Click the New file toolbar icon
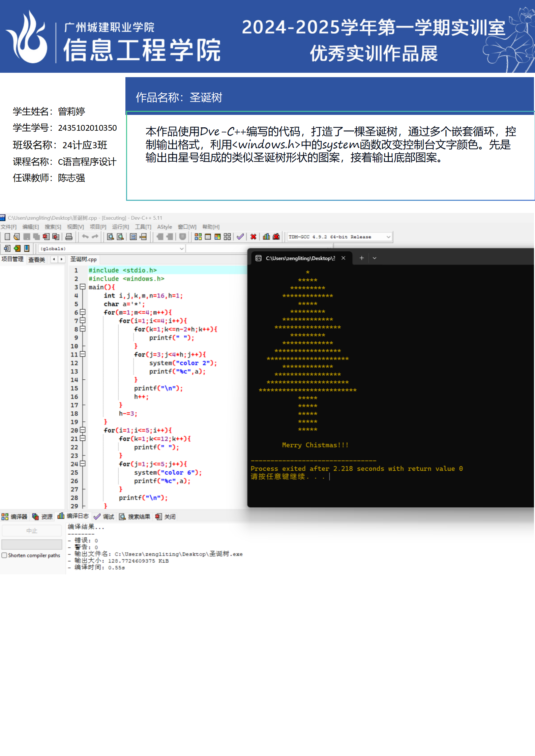Viewport: 535px width, 756px height. click(x=7, y=237)
